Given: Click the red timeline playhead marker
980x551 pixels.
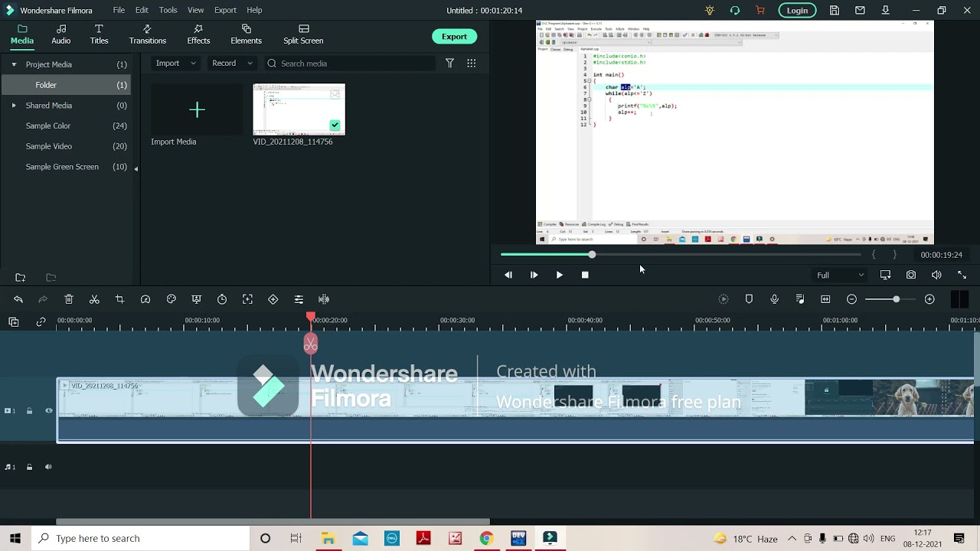Looking at the screenshot, I should click(x=310, y=316).
